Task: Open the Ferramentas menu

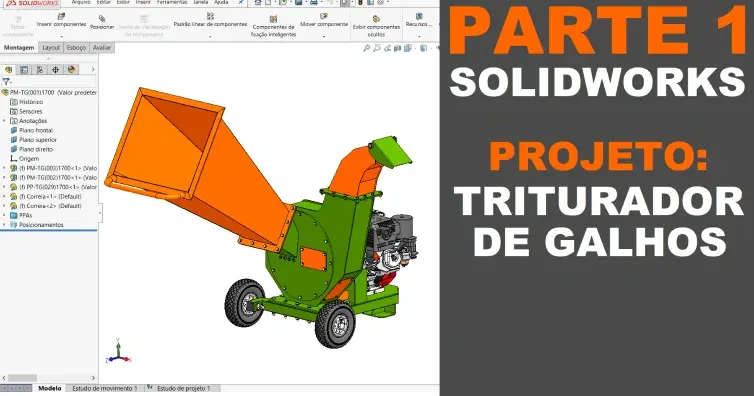Action: tap(172, 2)
